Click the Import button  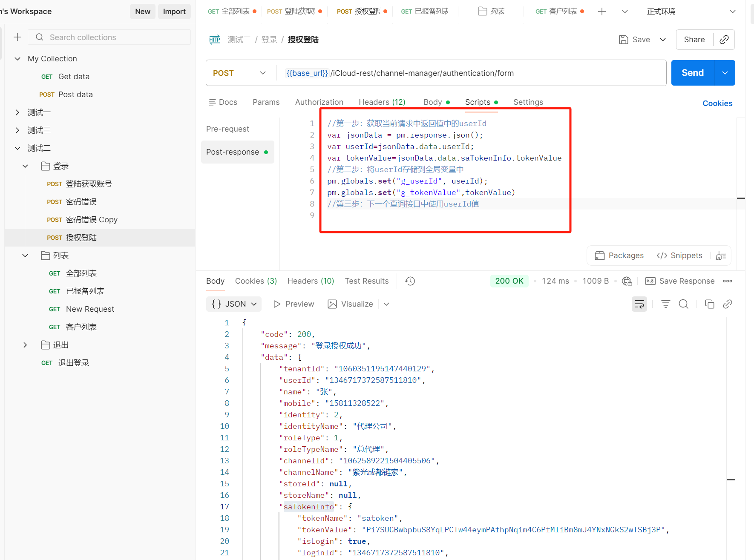(x=174, y=11)
